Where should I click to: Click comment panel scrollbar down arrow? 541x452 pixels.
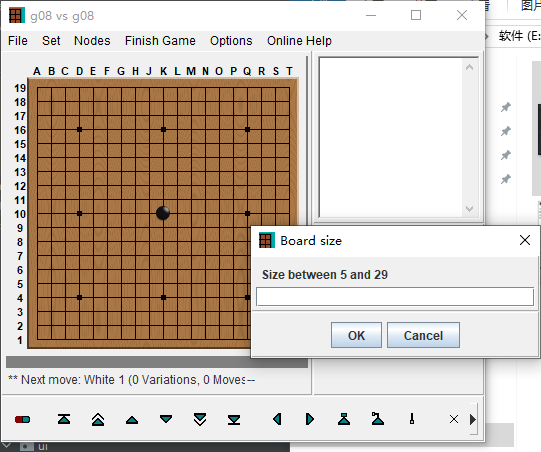pos(469,209)
